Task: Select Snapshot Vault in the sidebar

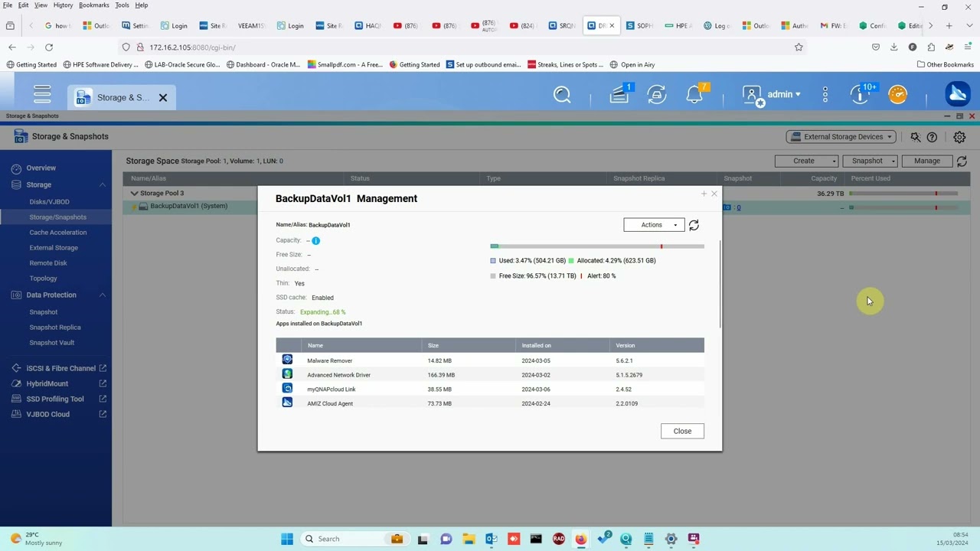Action: click(x=52, y=342)
